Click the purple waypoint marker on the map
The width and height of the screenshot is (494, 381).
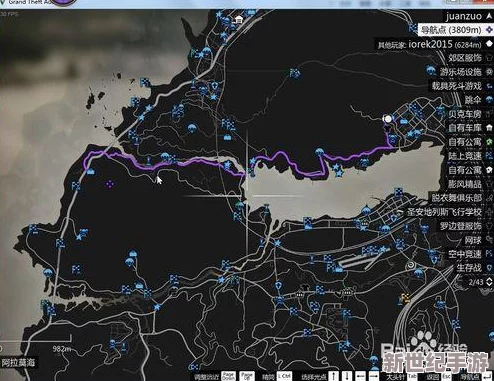coord(110,184)
